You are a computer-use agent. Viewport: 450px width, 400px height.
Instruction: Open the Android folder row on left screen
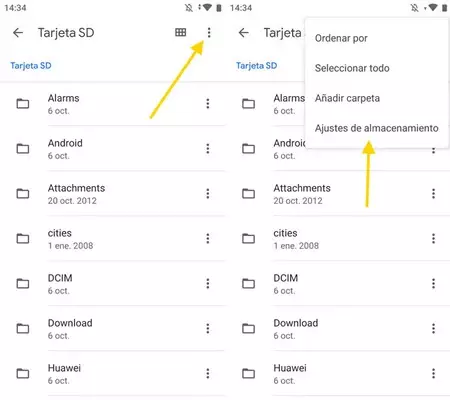(x=113, y=149)
